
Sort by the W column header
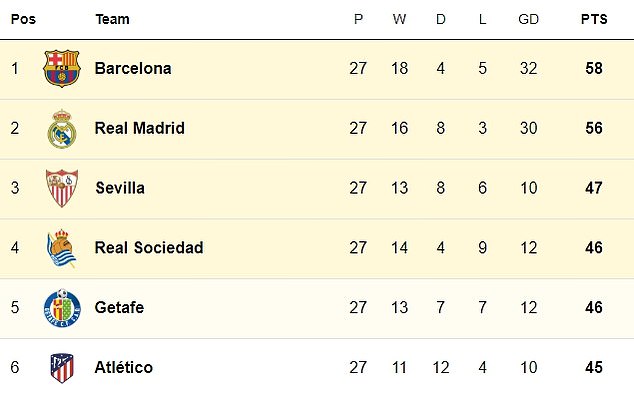pos(399,19)
